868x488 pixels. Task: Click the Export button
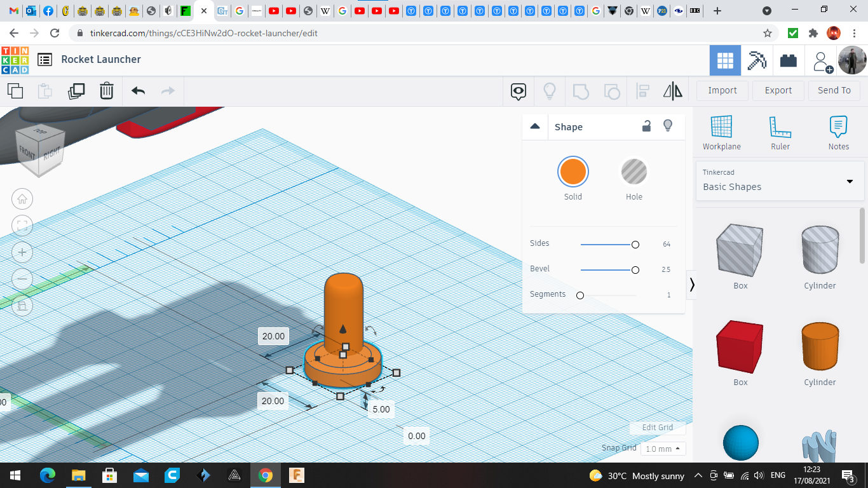[778, 91]
